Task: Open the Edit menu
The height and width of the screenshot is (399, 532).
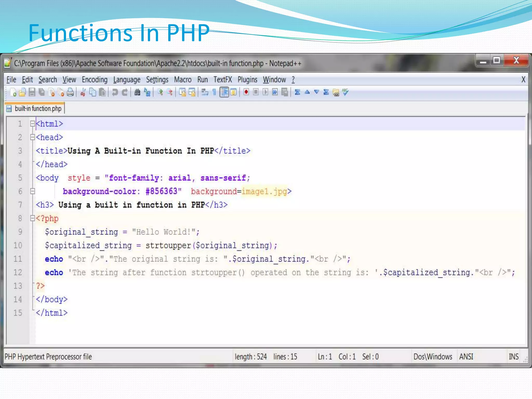Action: [x=27, y=79]
